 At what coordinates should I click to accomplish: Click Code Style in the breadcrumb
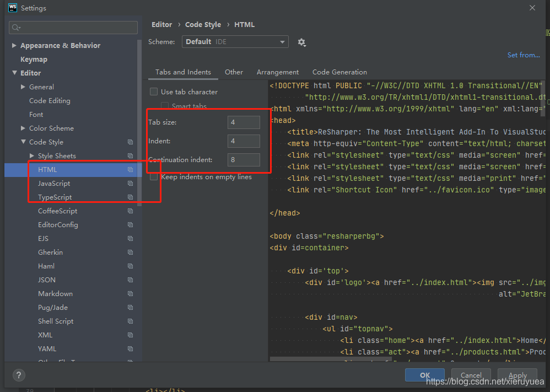pyautogui.click(x=203, y=25)
